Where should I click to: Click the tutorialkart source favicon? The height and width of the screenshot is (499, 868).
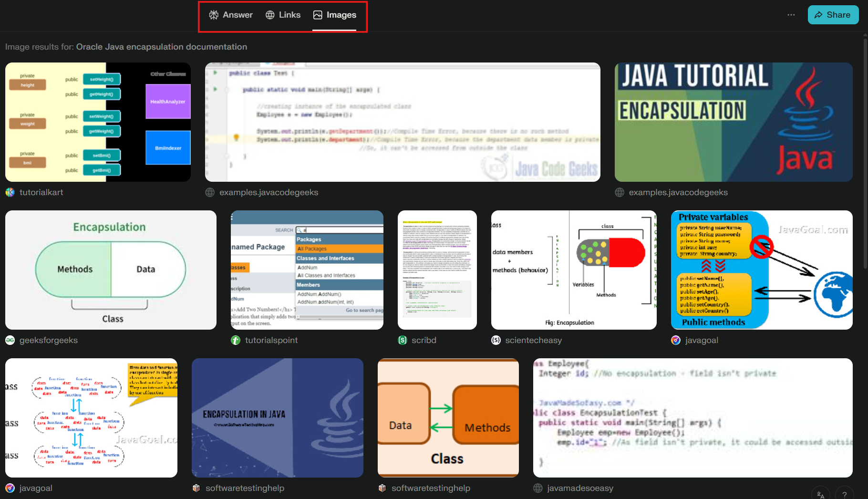tap(10, 192)
